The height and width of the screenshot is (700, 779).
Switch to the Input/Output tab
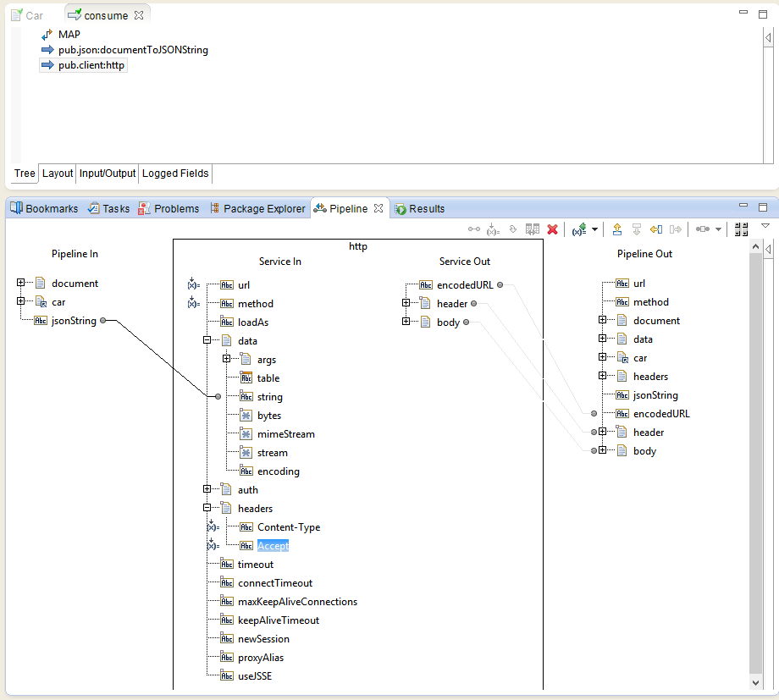[107, 173]
